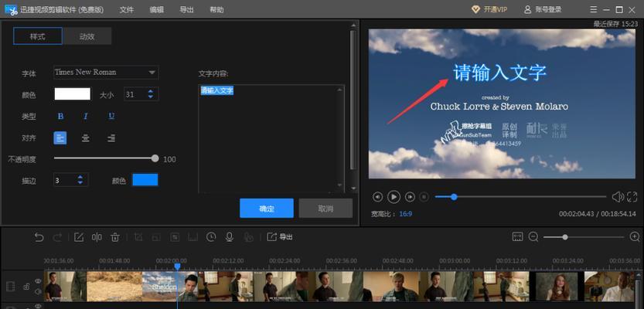Switch to the 动效 tab

tap(87, 36)
